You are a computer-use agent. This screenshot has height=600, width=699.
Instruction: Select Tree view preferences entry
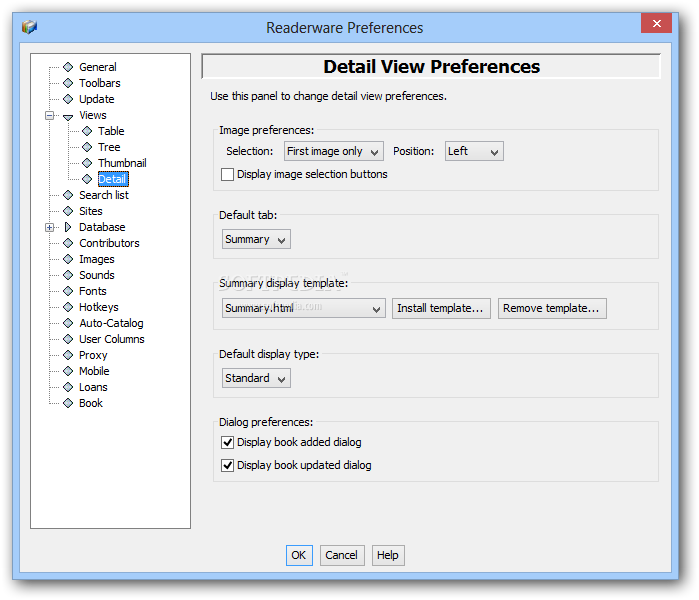coord(109,147)
